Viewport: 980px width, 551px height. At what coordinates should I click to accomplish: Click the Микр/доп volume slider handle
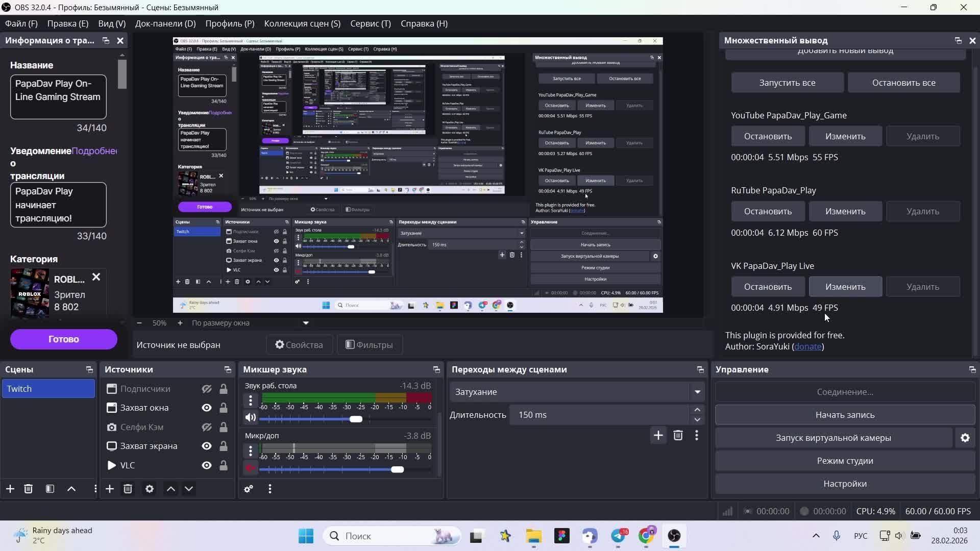[397, 469]
